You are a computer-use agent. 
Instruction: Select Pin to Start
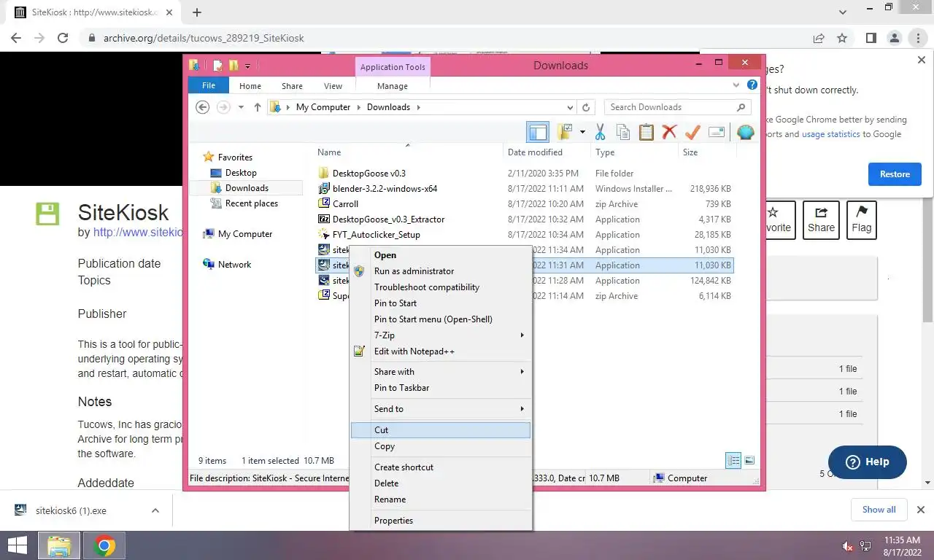[441, 303]
